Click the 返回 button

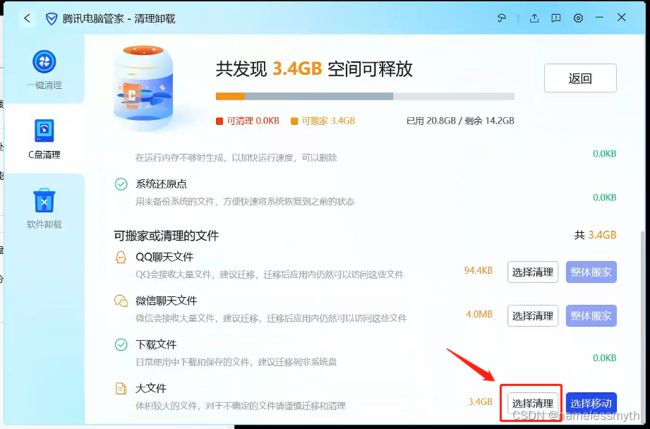pos(580,78)
